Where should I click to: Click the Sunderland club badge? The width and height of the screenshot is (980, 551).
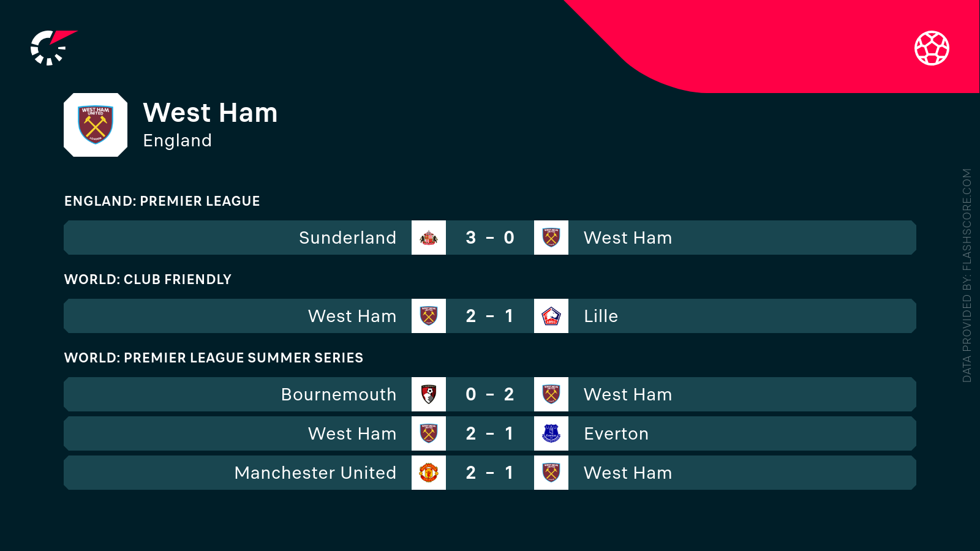[429, 238]
